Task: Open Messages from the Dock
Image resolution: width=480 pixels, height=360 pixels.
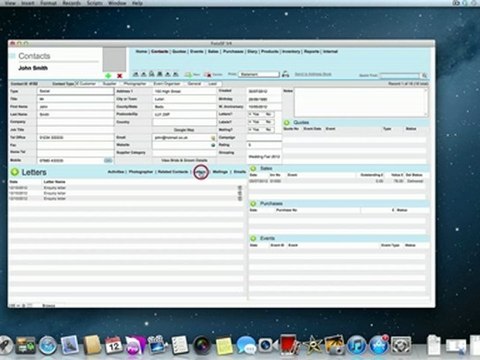Action: (x=246, y=346)
